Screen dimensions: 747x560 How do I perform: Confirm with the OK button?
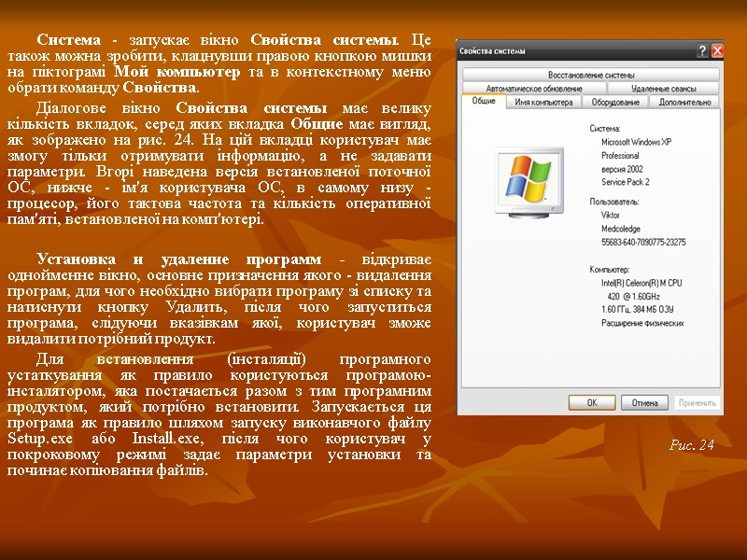coord(592,403)
